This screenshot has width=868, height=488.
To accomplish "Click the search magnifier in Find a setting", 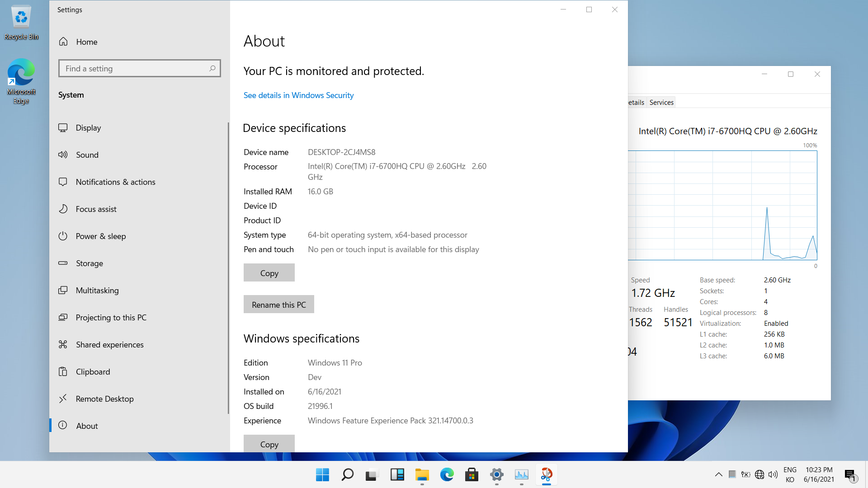I will point(212,68).
